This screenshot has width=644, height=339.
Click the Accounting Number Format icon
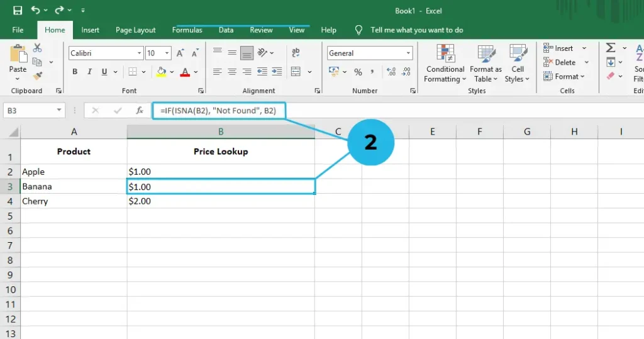coord(334,72)
